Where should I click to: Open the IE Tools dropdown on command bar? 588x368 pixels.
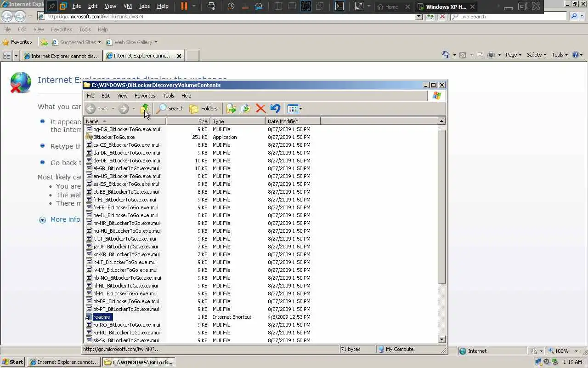coord(560,55)
